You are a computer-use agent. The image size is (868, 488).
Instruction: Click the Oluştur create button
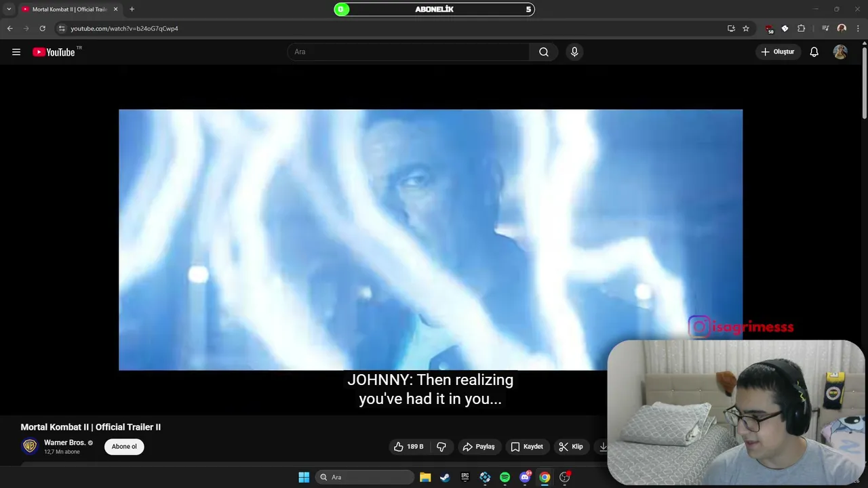778,52
